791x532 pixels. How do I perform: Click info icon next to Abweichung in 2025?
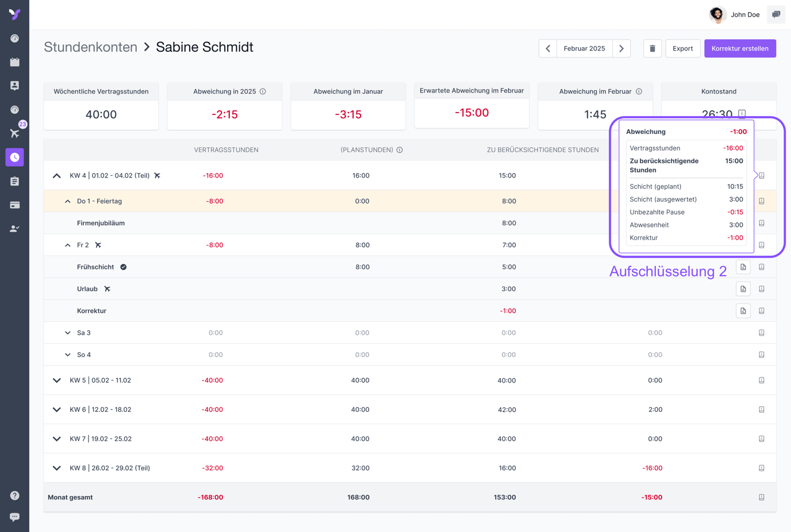point(263,91)
